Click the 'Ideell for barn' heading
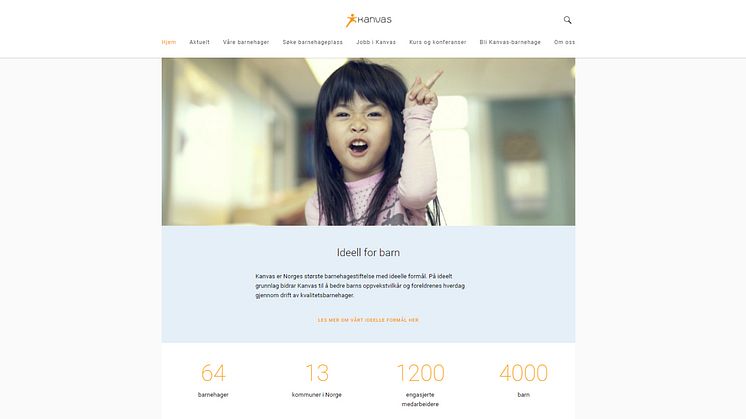 pos(368,253)
